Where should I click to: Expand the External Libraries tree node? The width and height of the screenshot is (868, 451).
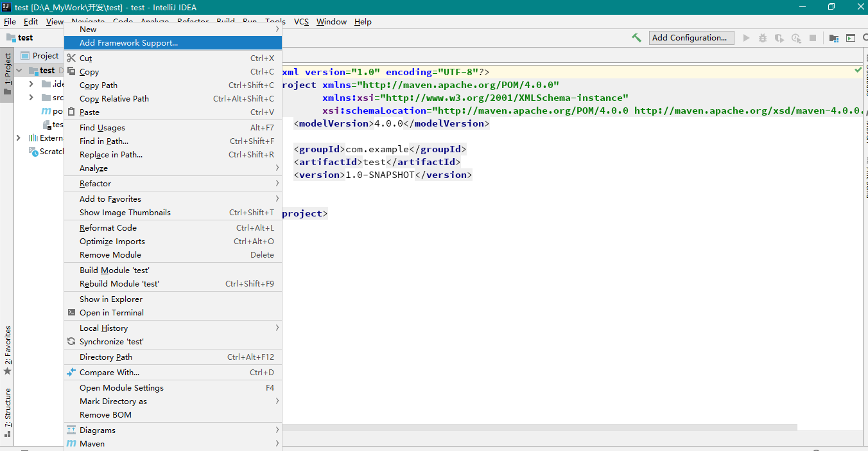[x=18, y=138]
